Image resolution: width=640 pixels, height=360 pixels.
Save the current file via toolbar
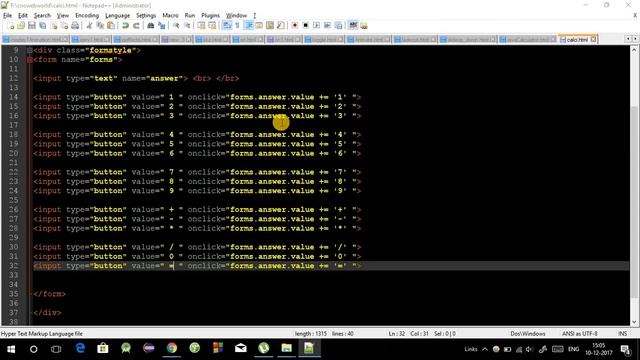31,26
